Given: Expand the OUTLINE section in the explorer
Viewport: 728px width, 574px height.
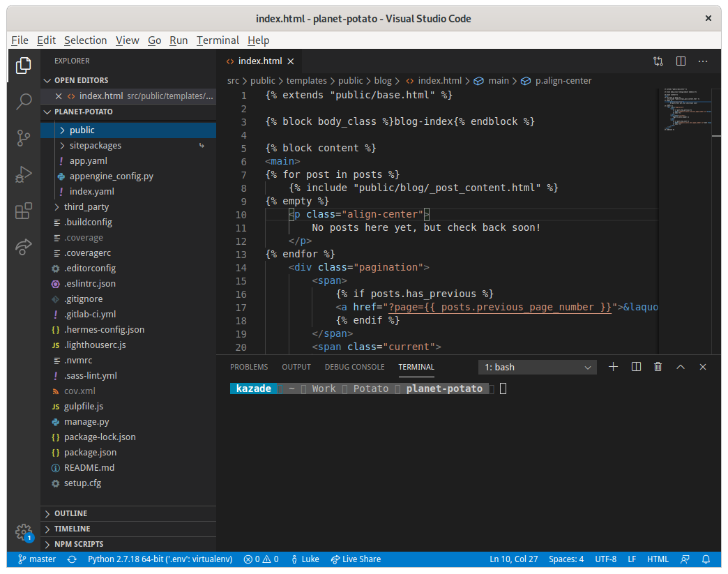Looking at the screenshot, I should (70, 513).
